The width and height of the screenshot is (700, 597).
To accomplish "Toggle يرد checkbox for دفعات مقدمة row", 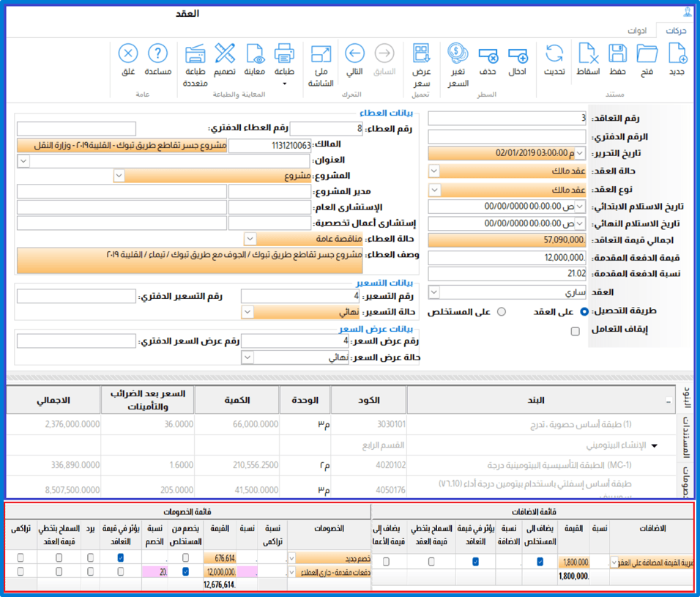I will pos(91,571).
